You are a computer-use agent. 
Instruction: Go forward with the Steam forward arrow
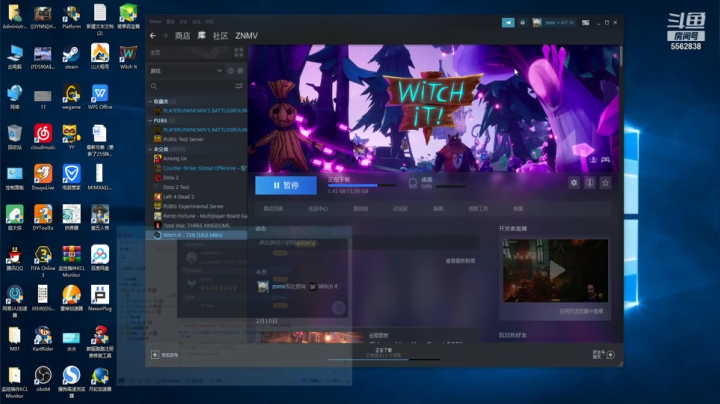click(165, 36)
